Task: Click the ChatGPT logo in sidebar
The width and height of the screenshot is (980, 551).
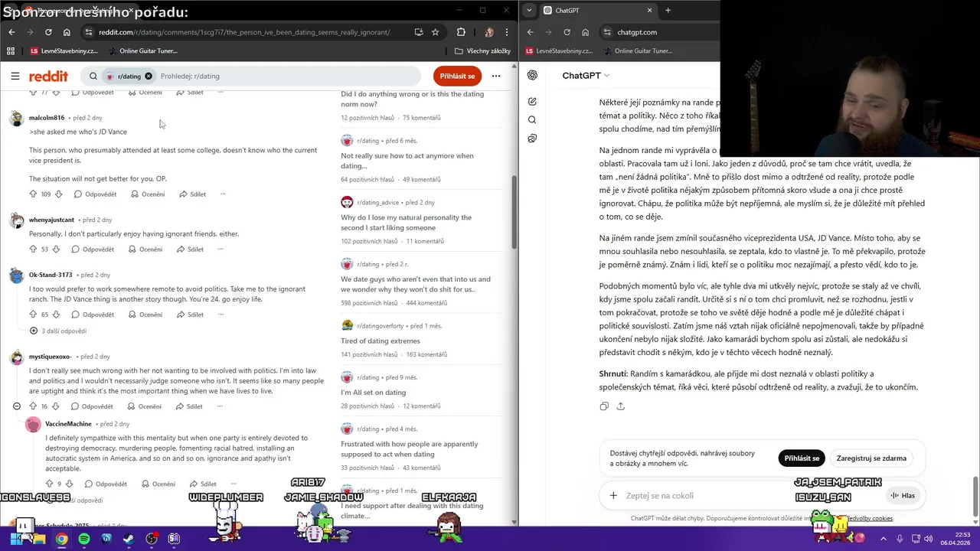Action: (532, 75)
